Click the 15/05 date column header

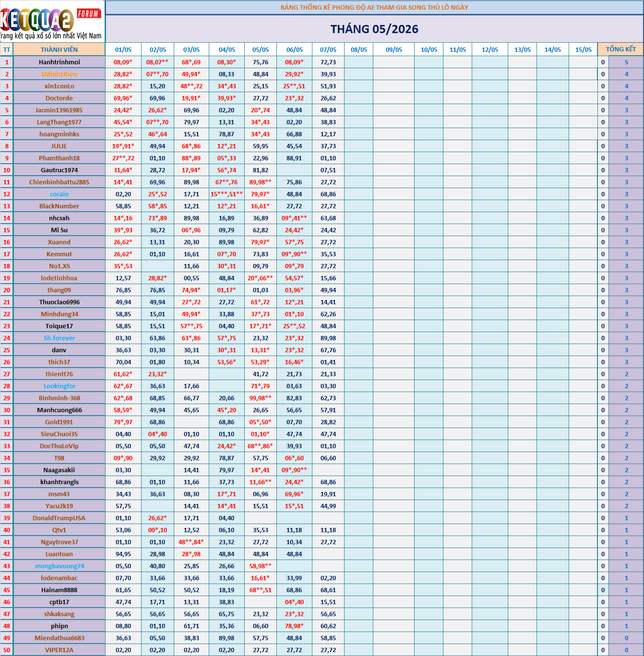pos(584,49)
